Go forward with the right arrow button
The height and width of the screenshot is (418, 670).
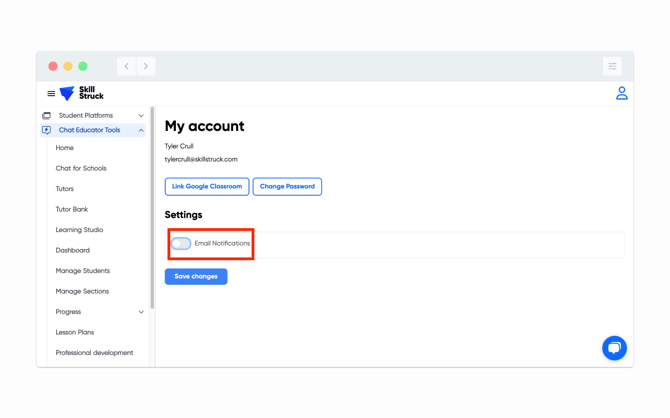tap(146, 67)
